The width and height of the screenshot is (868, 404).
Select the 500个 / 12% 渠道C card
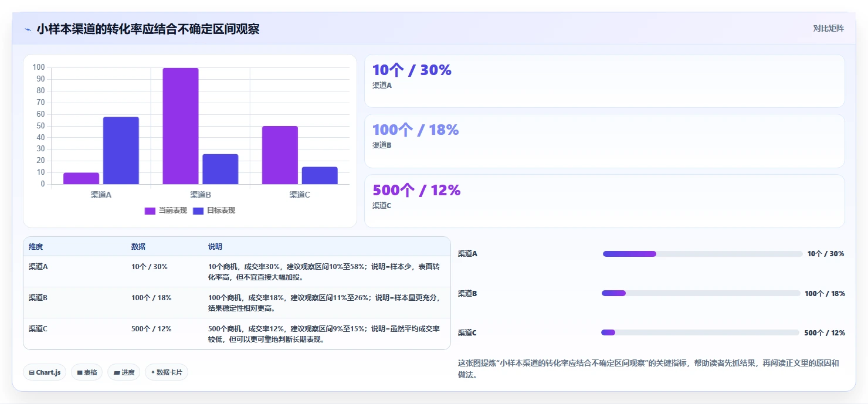pyautogui.click(x=604, y=201)
